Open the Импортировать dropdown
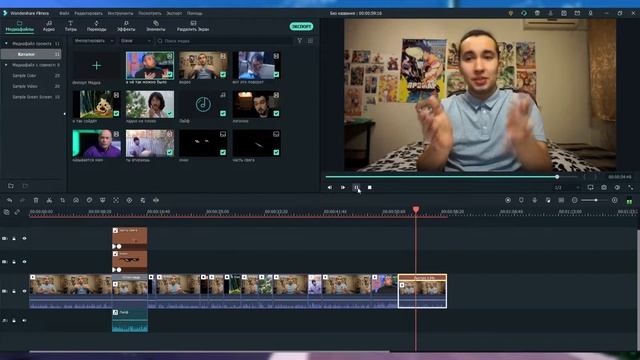 coord(94,41)
